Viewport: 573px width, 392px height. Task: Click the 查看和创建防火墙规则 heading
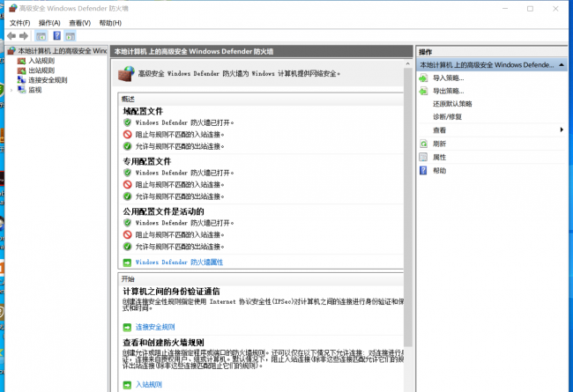point(163,343)
